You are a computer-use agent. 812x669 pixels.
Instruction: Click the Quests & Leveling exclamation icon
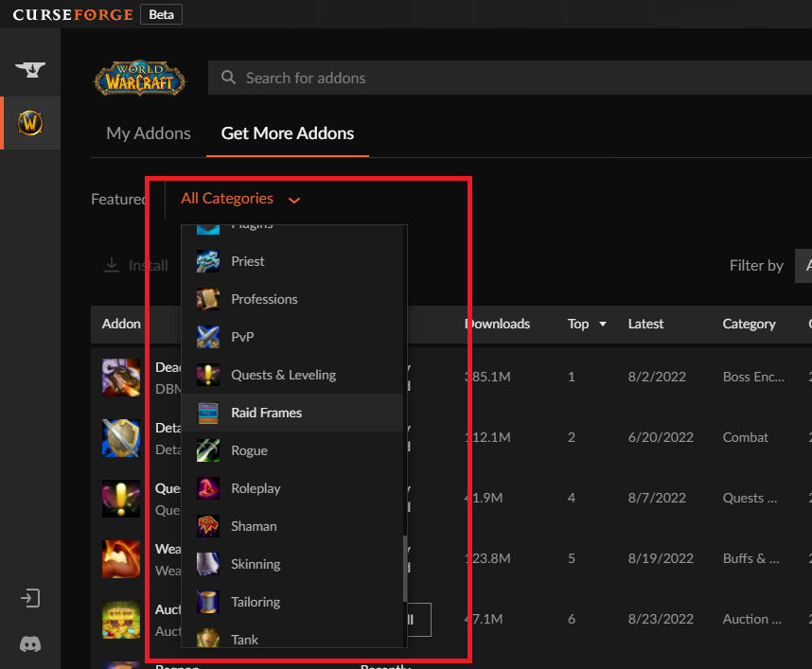tap(208, 375)
